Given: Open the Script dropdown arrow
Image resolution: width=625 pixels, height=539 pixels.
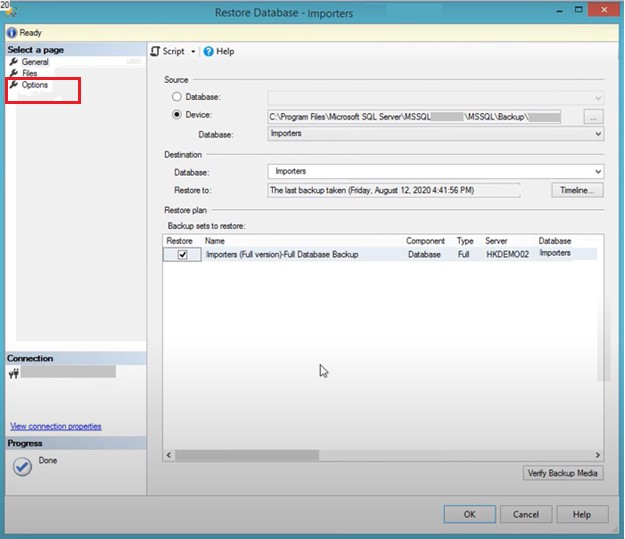Looking at the screenshot, I should pos(193,52).
